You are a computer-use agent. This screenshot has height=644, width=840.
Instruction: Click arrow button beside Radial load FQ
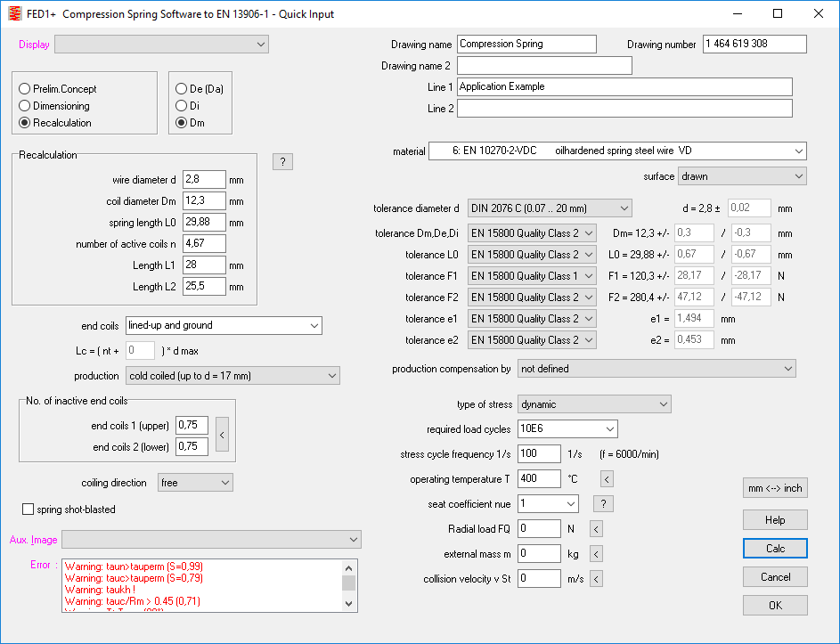(x=596, y=529)
